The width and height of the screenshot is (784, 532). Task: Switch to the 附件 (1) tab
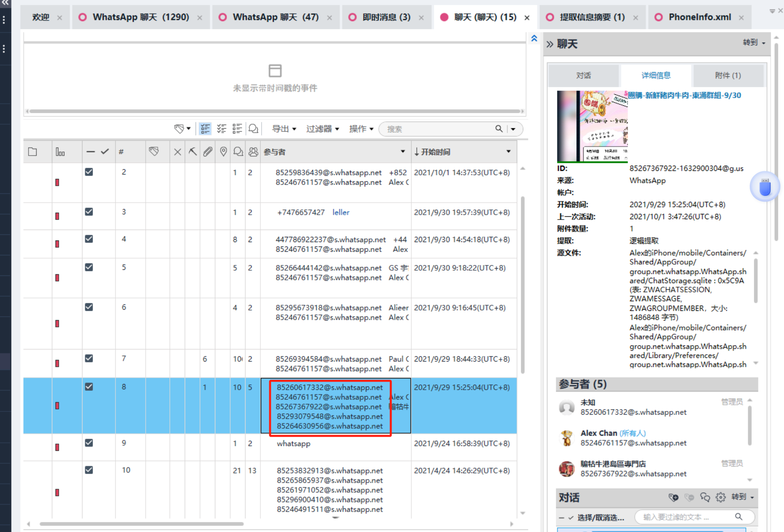click(x=727, y=75)
